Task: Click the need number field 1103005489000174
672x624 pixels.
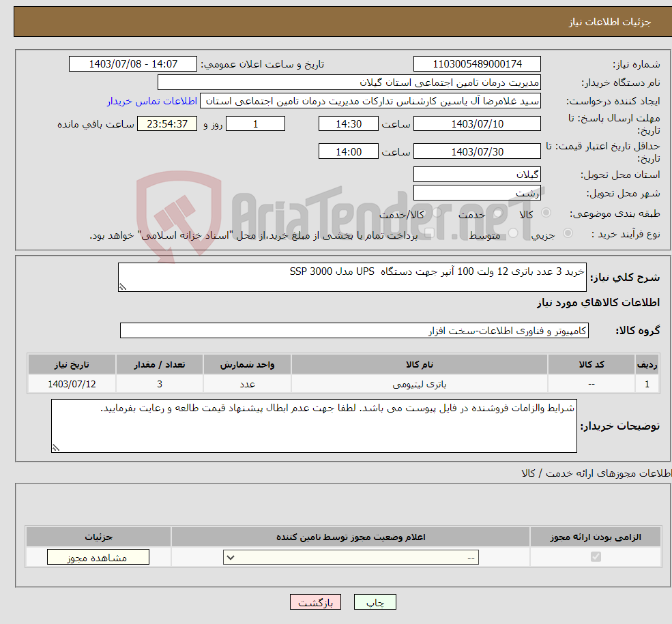Action: (x=477, y=64)
